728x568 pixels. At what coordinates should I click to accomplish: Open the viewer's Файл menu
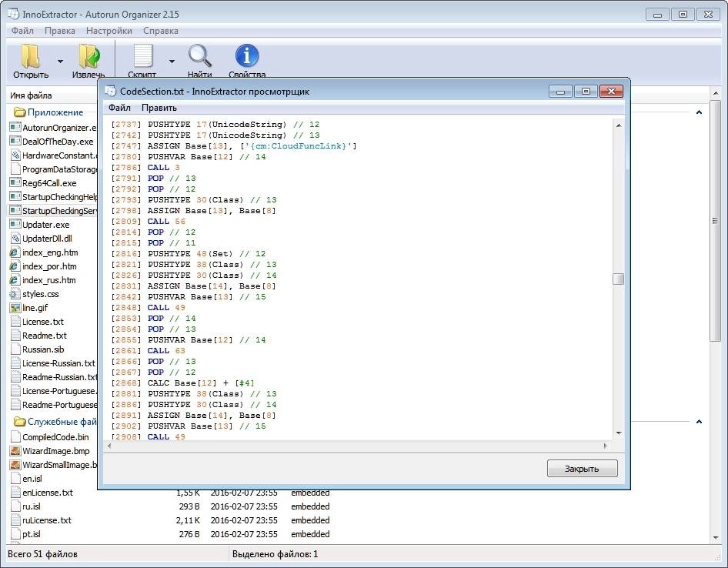119,108
